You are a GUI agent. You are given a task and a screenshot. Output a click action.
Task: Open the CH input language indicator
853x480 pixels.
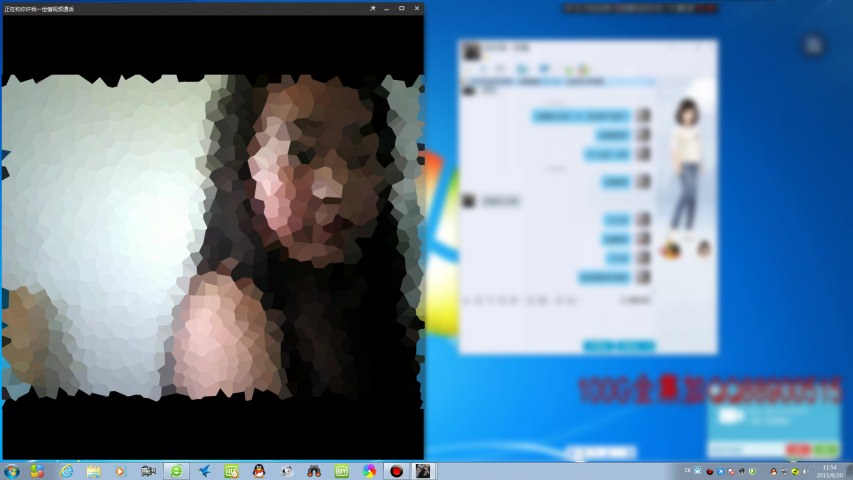[689, 471]
